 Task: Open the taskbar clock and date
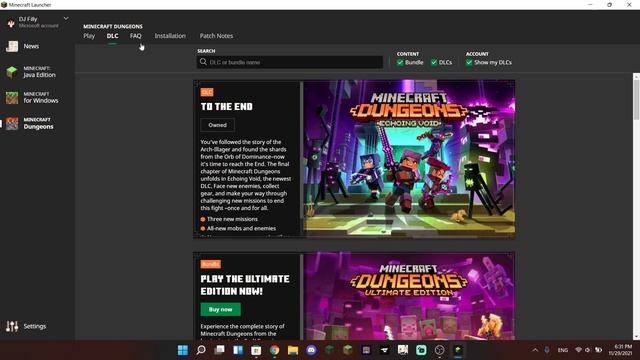[621, 350]
